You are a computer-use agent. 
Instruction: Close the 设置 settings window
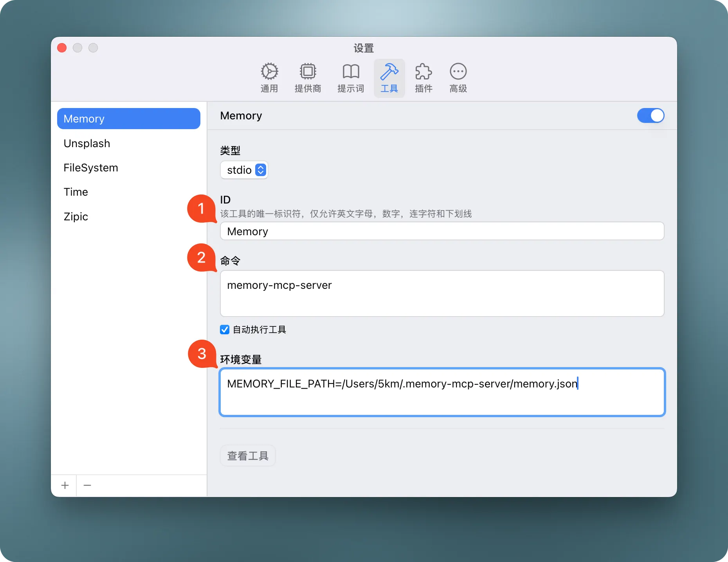62,48
